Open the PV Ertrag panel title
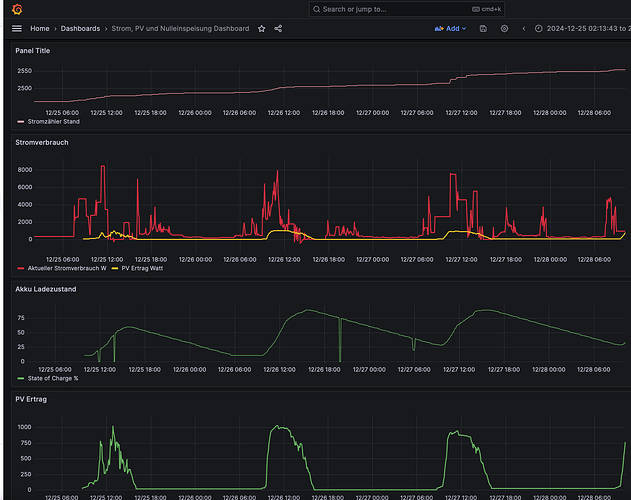 [31, 399]
